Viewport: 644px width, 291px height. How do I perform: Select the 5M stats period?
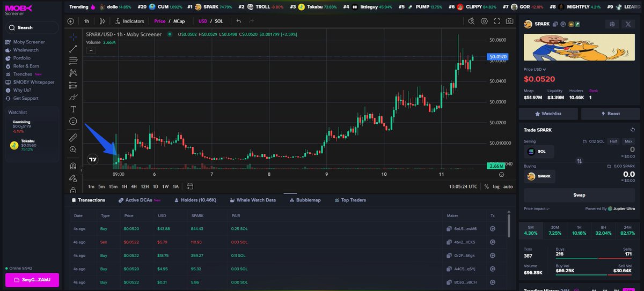[530, 230]
